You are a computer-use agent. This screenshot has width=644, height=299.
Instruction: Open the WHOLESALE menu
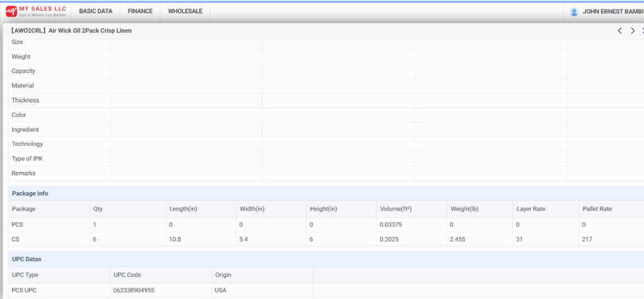[x=185, y=11]
